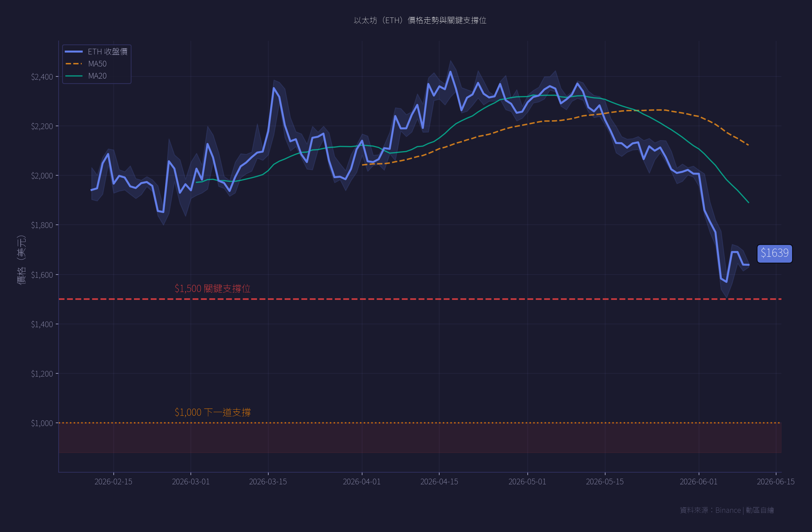Select the MA20 legend entry
This screenshot has width=812, height=532.
[86, 76]
